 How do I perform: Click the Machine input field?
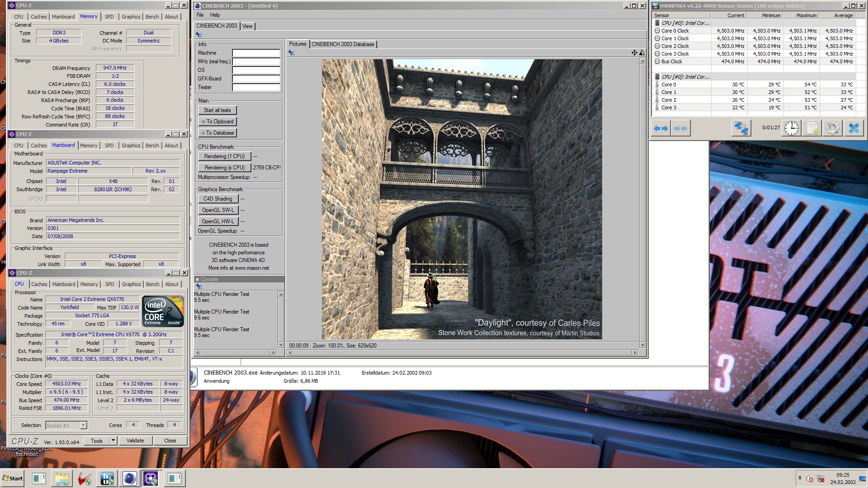click(x=256, y=53)
